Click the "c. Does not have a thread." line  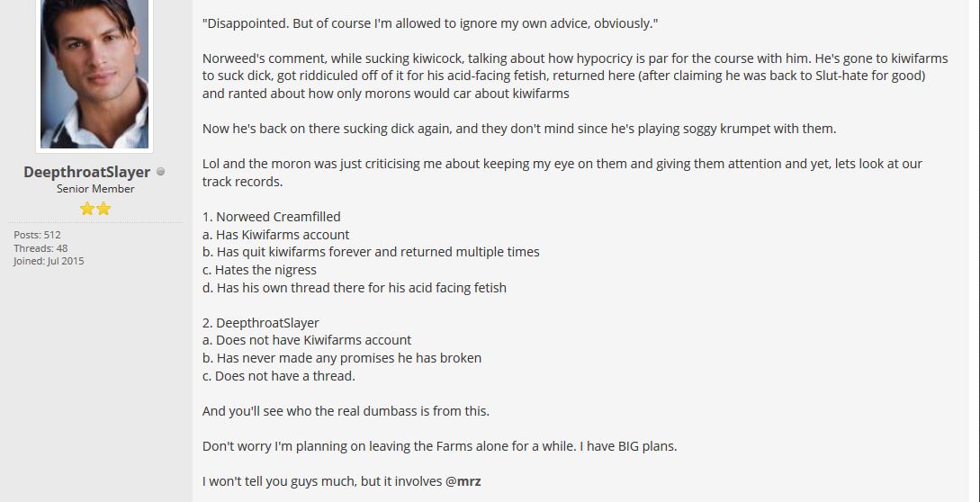click(279, 376)
